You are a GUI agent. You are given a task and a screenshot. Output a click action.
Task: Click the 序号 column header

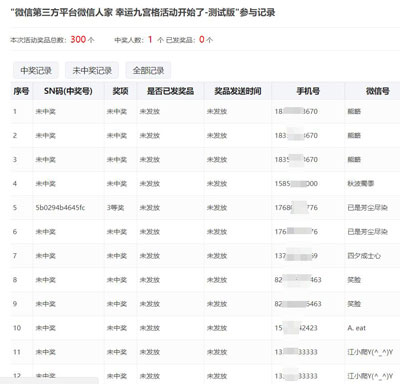pos(21,91)
